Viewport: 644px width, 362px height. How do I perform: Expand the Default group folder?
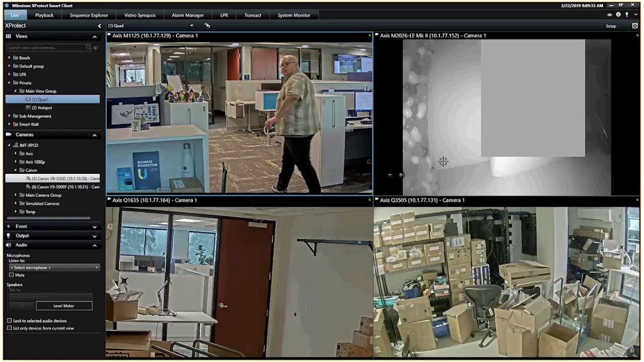9,66
